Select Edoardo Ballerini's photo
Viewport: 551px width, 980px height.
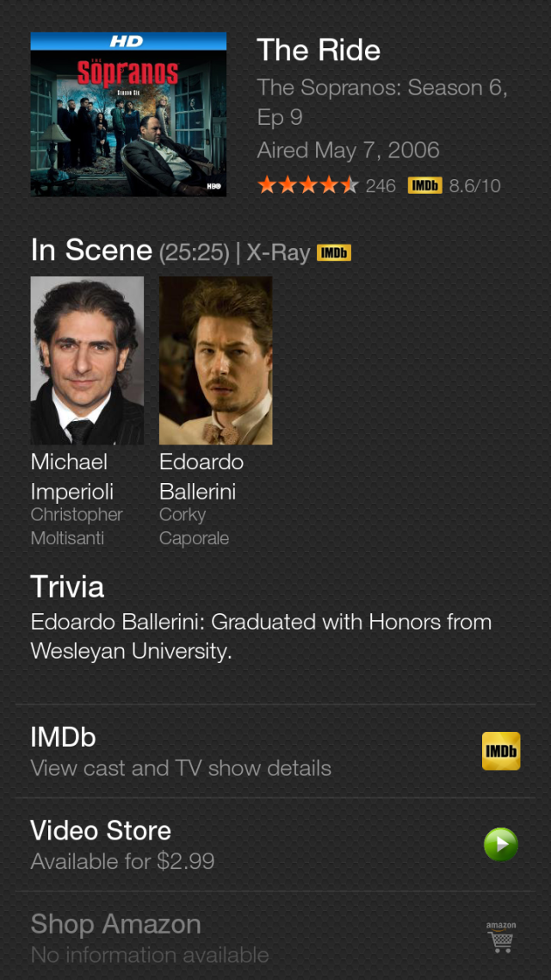click(x=215, y=360)
